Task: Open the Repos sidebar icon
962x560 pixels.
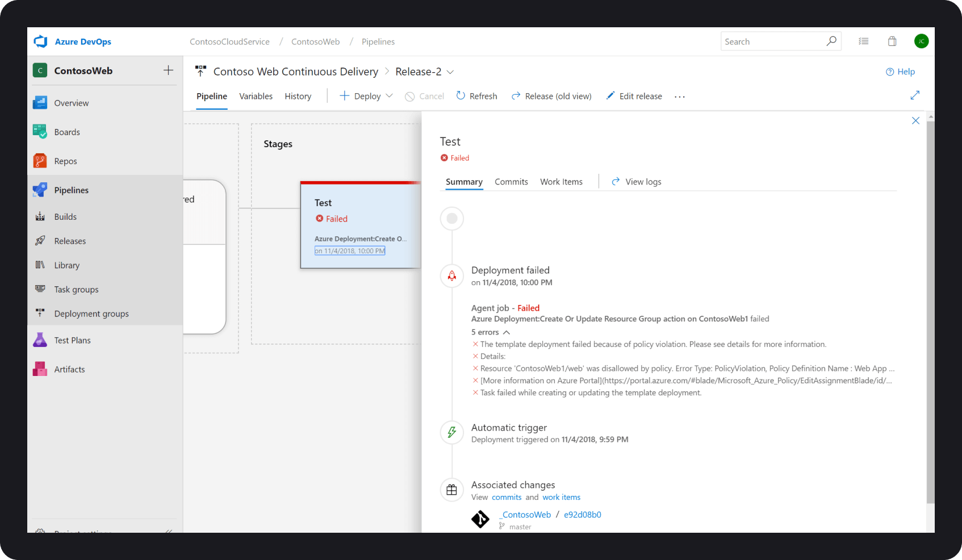Action: (40, 161)
